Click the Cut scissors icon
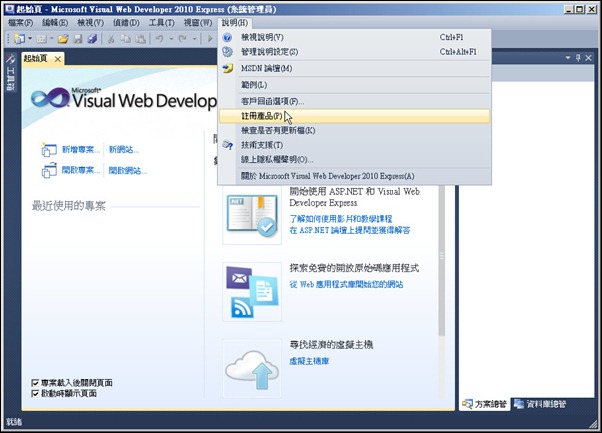This screenshot has height=433, width=602. pos(111,39)
